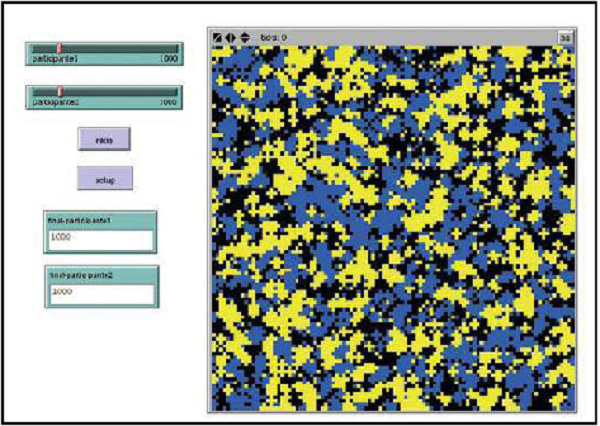Click the diagonal resize icon in view header
This screenshot has width=600, height=426.
click(218, 37)
